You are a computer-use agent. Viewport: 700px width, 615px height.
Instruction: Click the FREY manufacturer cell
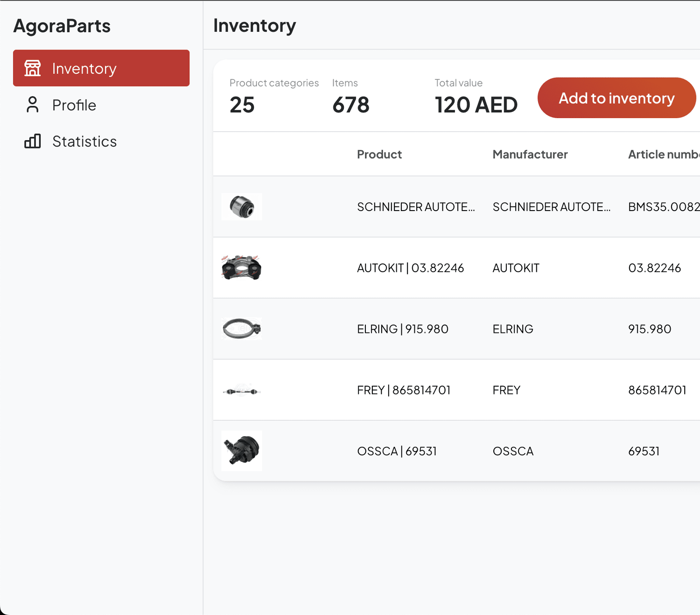point(507,390)
